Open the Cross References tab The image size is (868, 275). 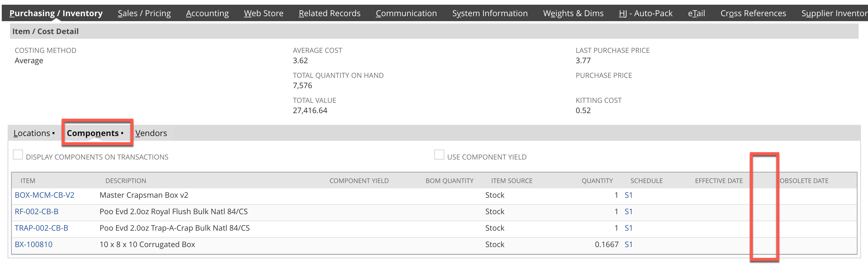click(x=753, y=13)
